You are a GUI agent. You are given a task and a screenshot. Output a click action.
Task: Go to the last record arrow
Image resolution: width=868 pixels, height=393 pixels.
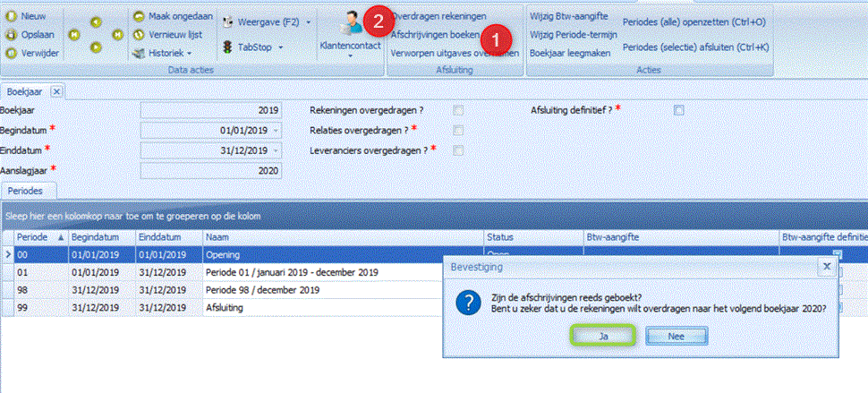point(117,35)
